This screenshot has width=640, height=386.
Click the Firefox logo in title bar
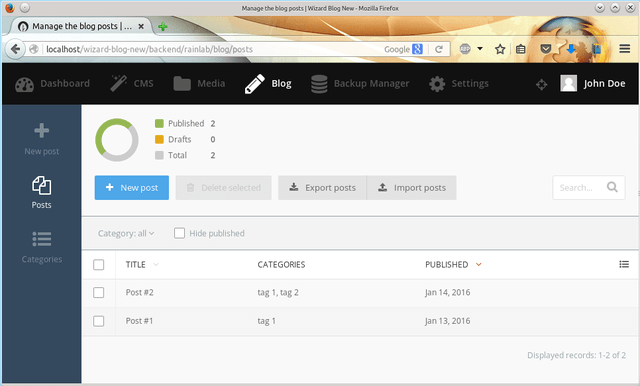[10, 8]
